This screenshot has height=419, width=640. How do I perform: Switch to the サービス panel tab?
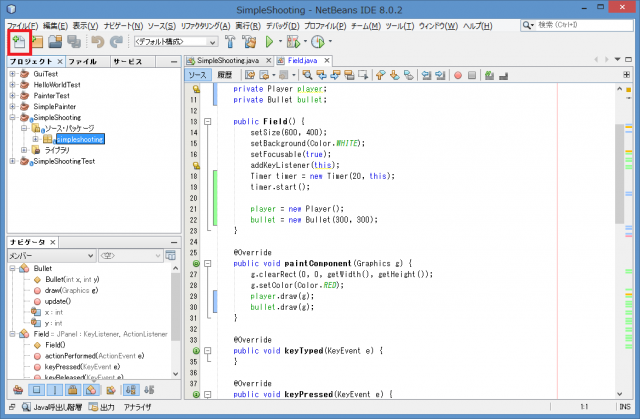pos(128,62)
